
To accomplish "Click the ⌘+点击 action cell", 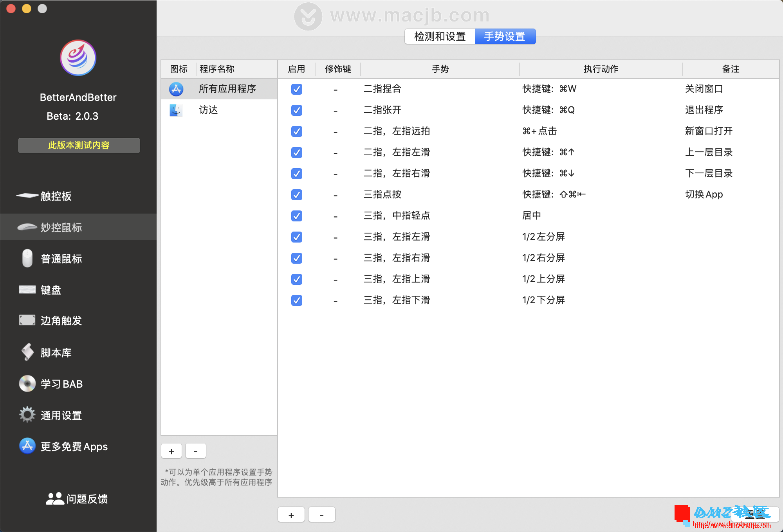I will 539,131.
